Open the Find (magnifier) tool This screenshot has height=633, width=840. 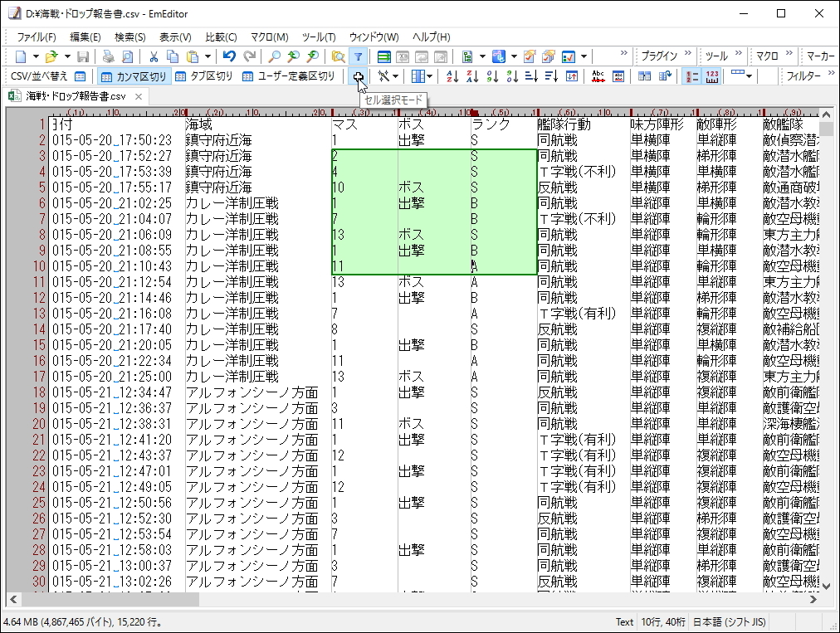tap(275, 56)
